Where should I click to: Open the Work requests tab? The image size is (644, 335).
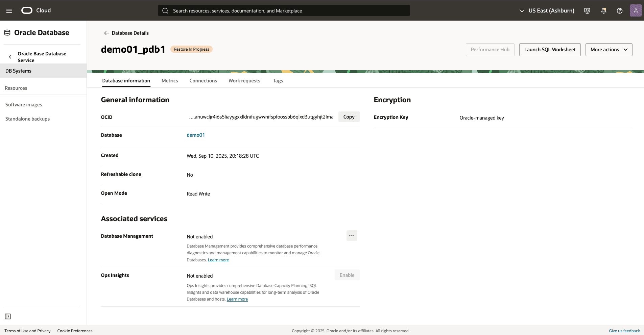pyautogui.click(x=244, y=81)
